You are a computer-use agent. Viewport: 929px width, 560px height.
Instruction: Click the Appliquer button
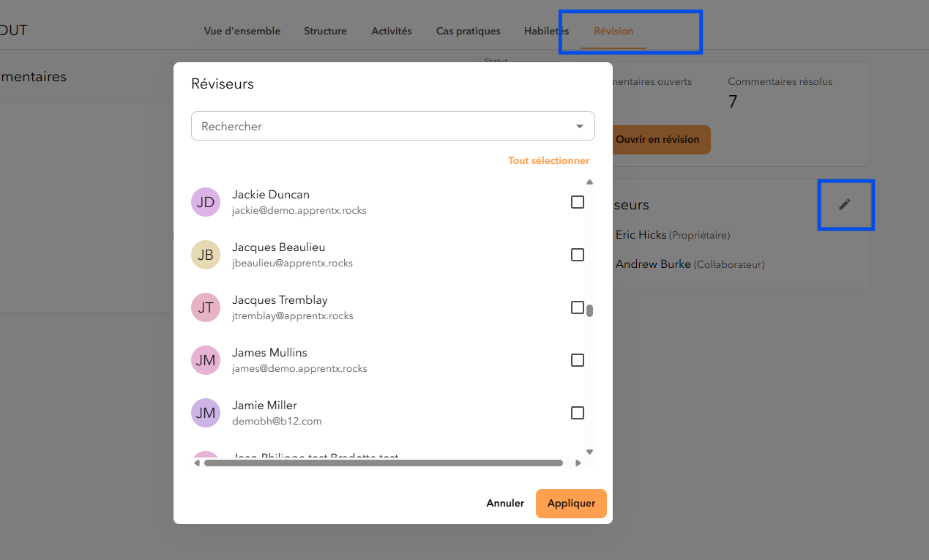click(571, 504)
